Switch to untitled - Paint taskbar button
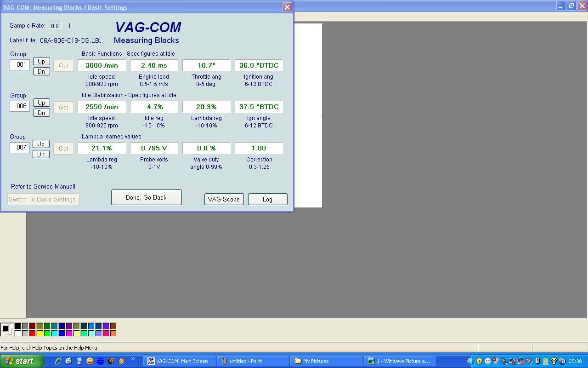The image size is (588, 368). pyautogui.click(x=254, y=361)
